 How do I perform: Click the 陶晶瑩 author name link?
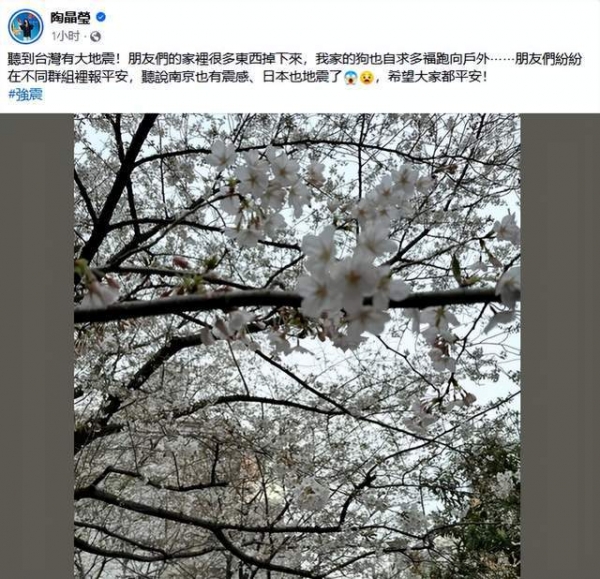click(x=70, y=18)
